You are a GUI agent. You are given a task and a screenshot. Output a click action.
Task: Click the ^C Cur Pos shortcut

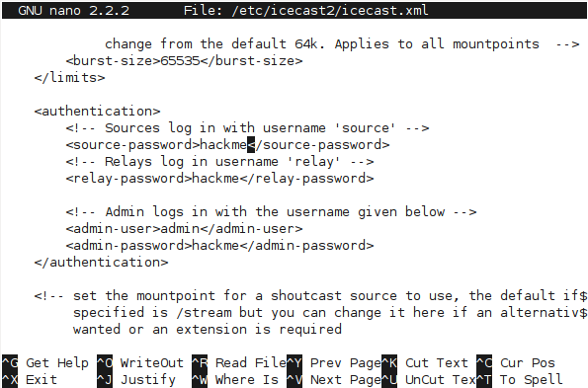[516, 362]
